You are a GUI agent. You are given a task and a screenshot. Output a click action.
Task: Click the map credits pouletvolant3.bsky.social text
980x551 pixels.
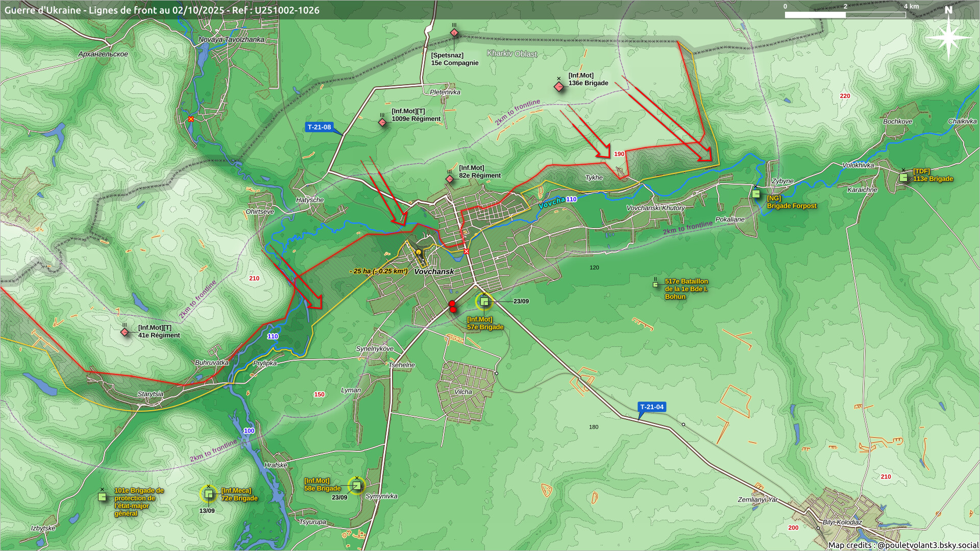click(x=903, y=545)
